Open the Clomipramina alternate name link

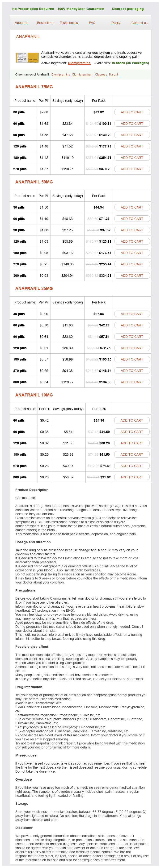60,75
